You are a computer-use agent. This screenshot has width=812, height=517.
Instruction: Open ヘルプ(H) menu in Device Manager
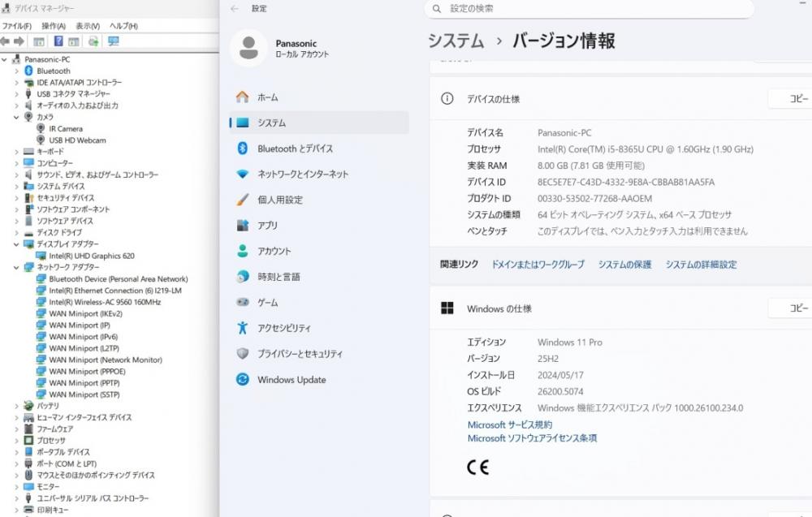(x=123, y=26)
